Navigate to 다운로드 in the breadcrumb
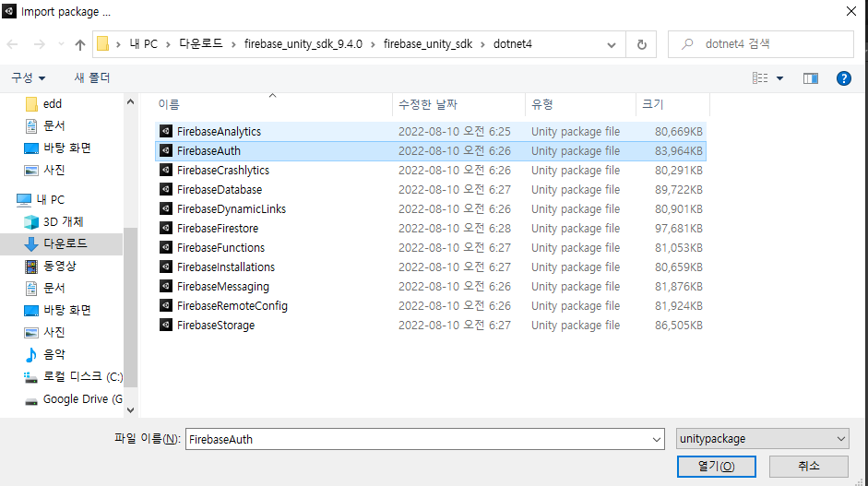This screenshot has width=868, height=486. tap(201, 43)
